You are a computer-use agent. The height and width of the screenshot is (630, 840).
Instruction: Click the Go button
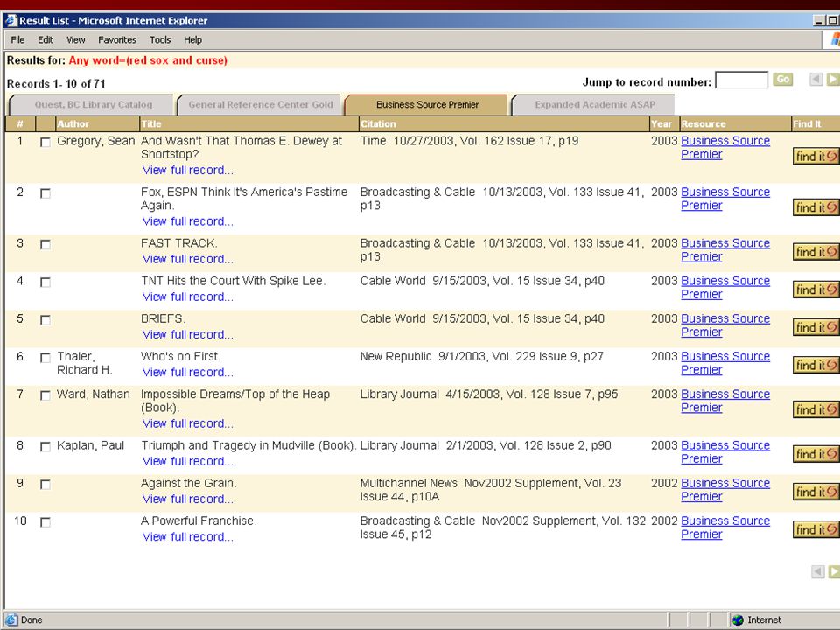coord(782,80)
